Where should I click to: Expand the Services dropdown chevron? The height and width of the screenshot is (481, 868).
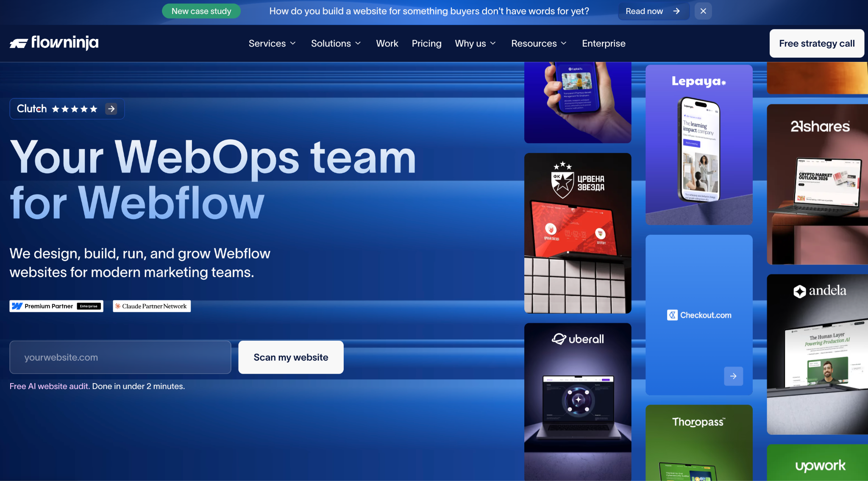click(x=293, y=43)
